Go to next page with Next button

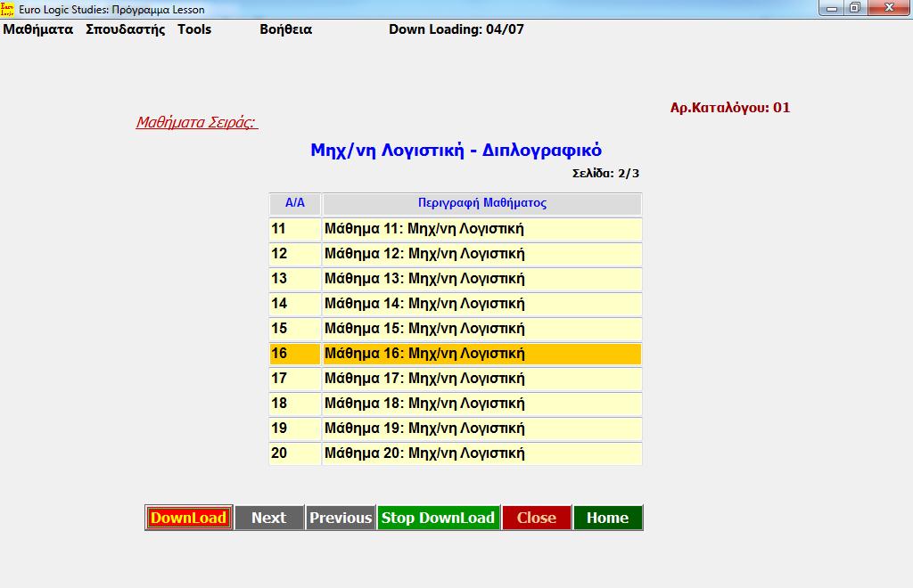(269, 518)
